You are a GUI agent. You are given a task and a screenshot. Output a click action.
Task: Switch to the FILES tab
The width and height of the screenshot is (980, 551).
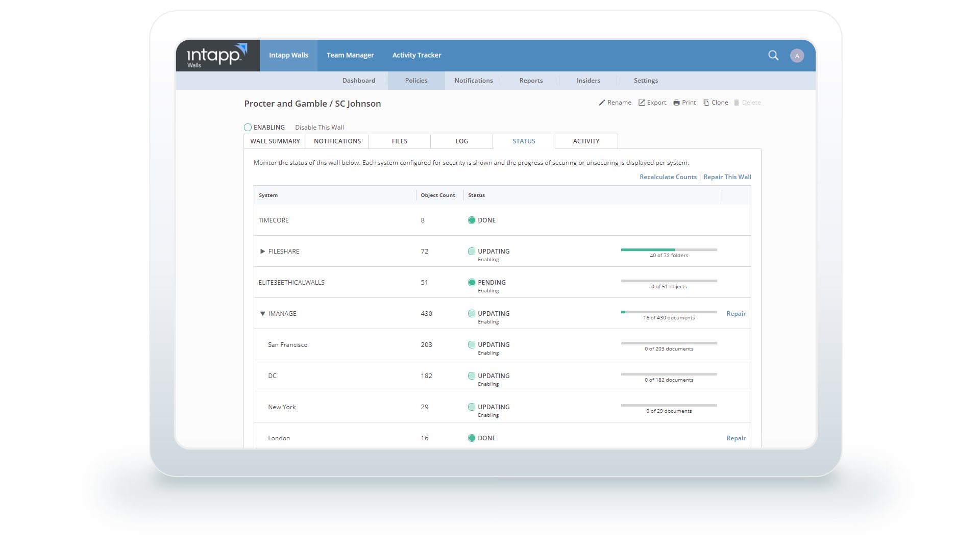coord(400,141)
